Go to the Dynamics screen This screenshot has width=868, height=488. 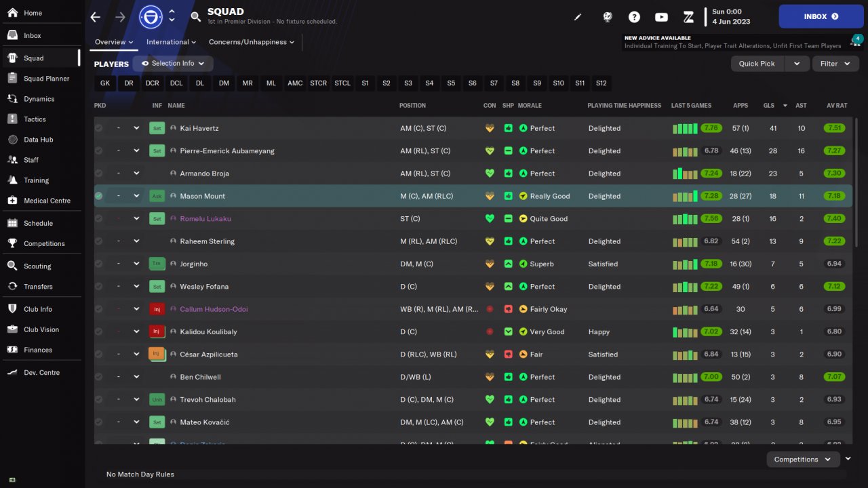40,99
